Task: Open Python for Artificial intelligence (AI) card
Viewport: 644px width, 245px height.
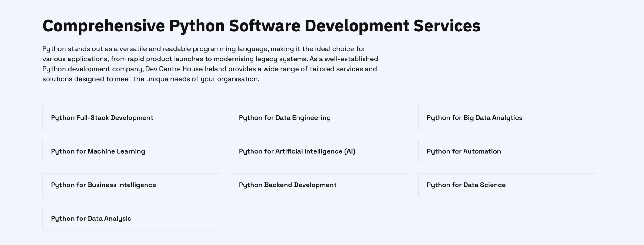Action: (x=319, y=151)
